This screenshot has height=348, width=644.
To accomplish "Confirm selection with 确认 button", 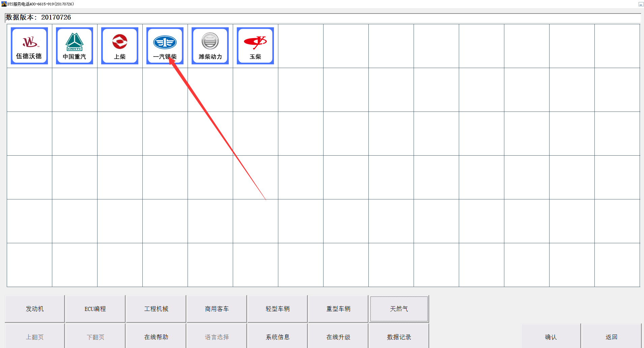I will tap(551, 337).
